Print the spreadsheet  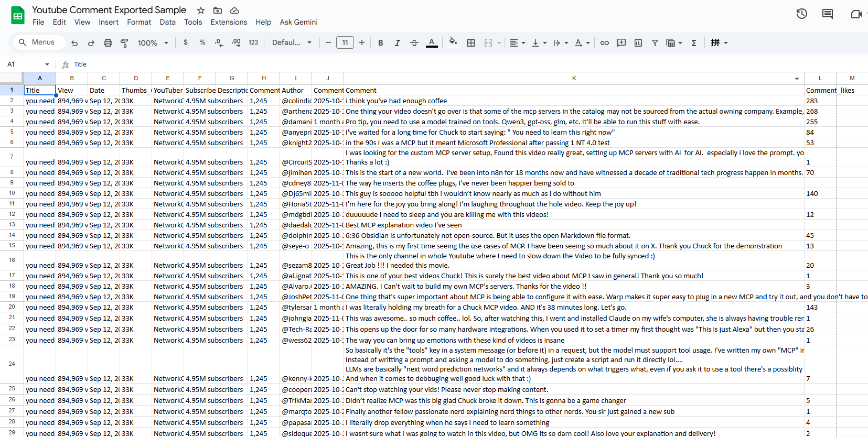tap(108, 43)
